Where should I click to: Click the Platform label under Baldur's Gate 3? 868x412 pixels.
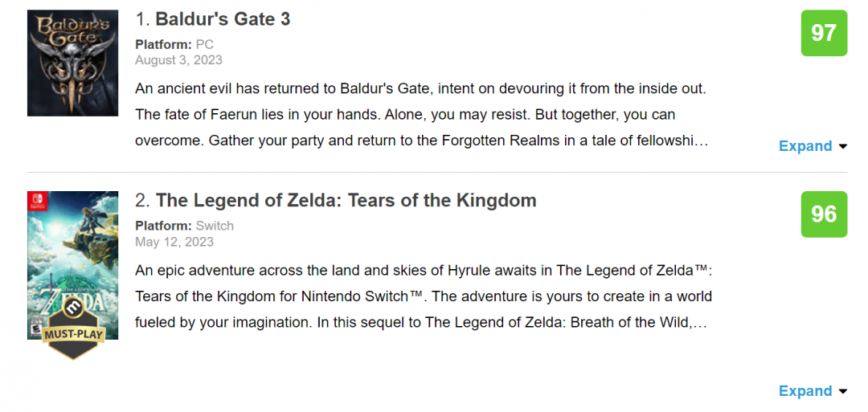click(x=163, y=45)
